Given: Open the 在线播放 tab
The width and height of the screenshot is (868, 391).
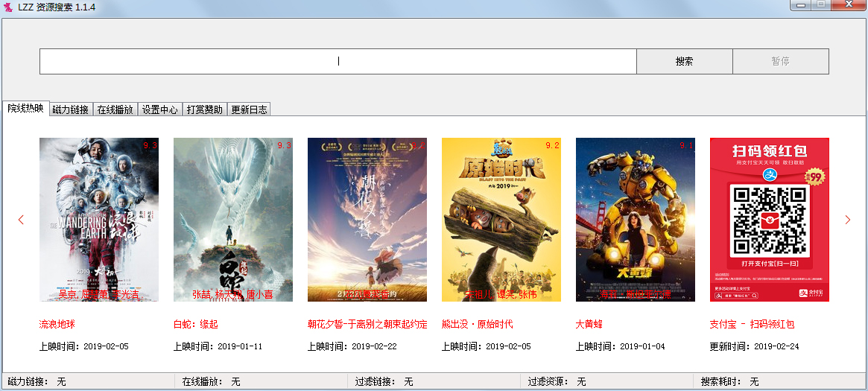Looking at the screenshot, I should [x=115, y=109].
